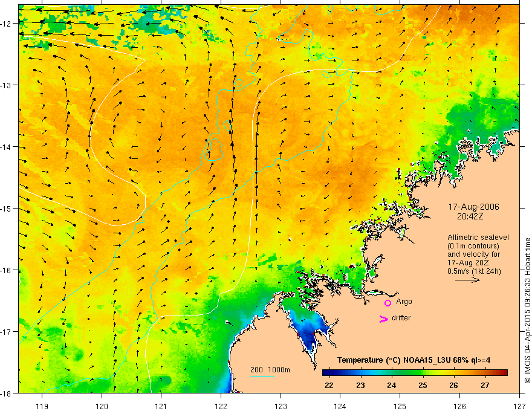Click the longitude axis label 119
Image resolution: width=532 pixels, height=411 pixels.
pyautogui.click(x=42, y=406)
